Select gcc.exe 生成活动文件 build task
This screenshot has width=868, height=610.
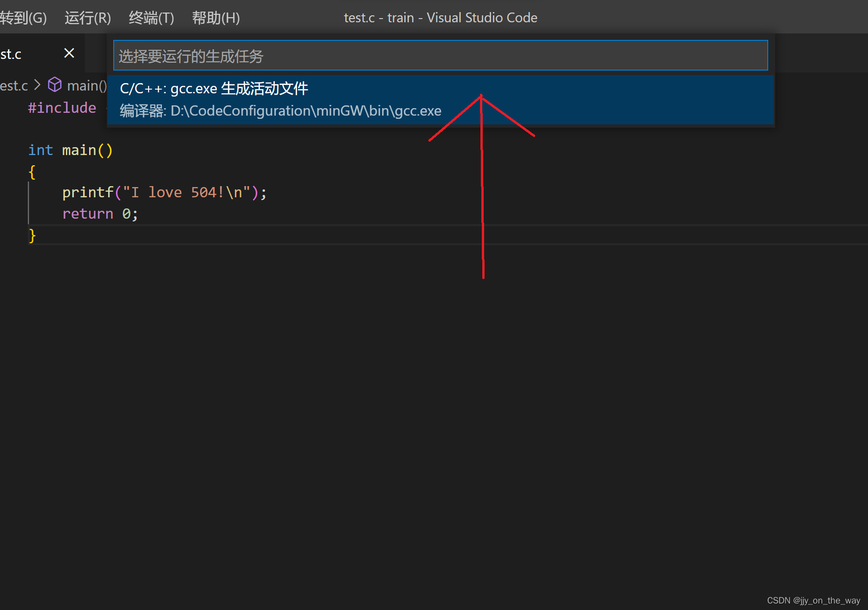(x=440, y=100)
